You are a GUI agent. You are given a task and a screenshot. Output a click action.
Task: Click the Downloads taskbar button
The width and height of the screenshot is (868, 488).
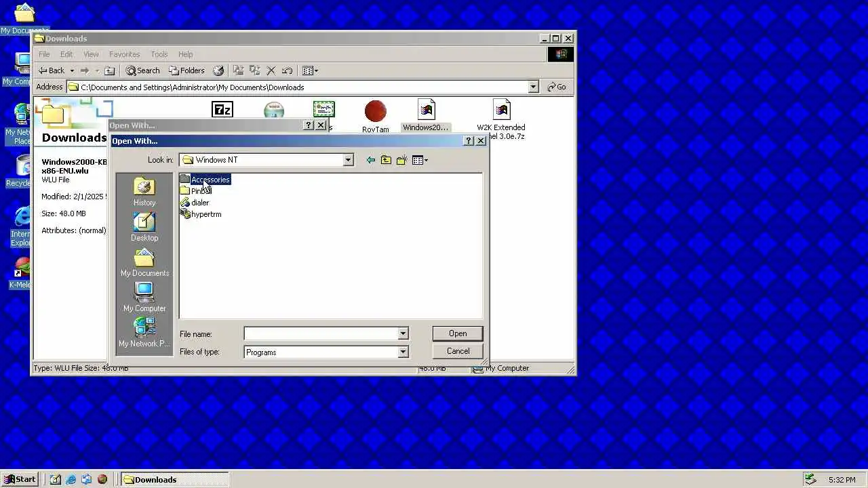tap(175, 479)
